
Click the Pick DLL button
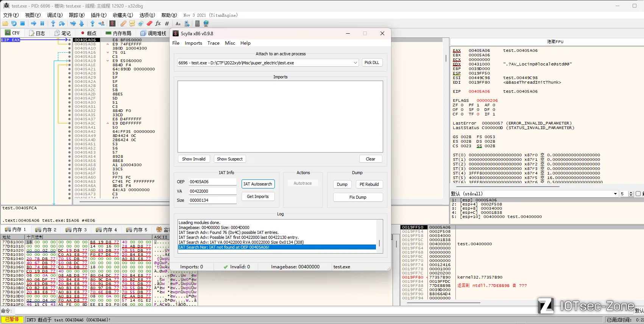click(372, 62)
